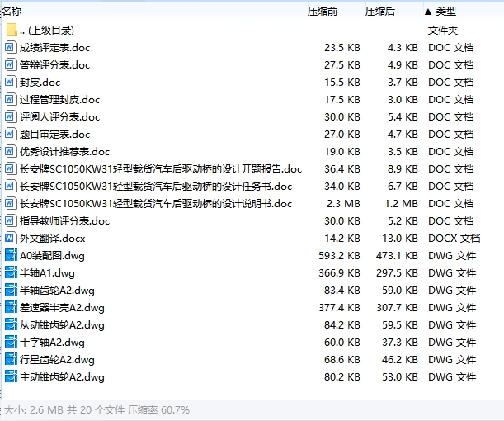Sort by the 压缩后 column header
Viewport: 504px width, 421px height.
point(380,12)
